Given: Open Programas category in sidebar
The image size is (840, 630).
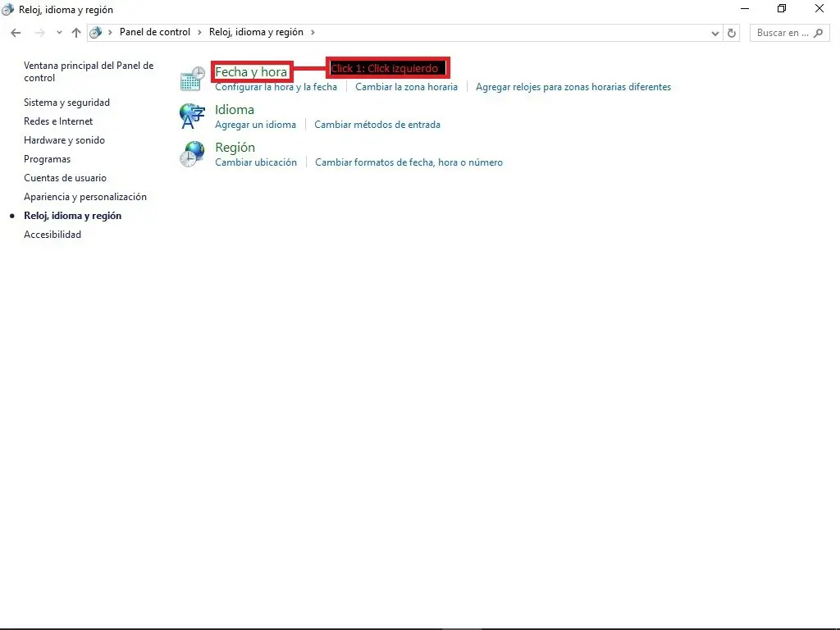Looking at the screenshot, I should [x=47, y=159].
